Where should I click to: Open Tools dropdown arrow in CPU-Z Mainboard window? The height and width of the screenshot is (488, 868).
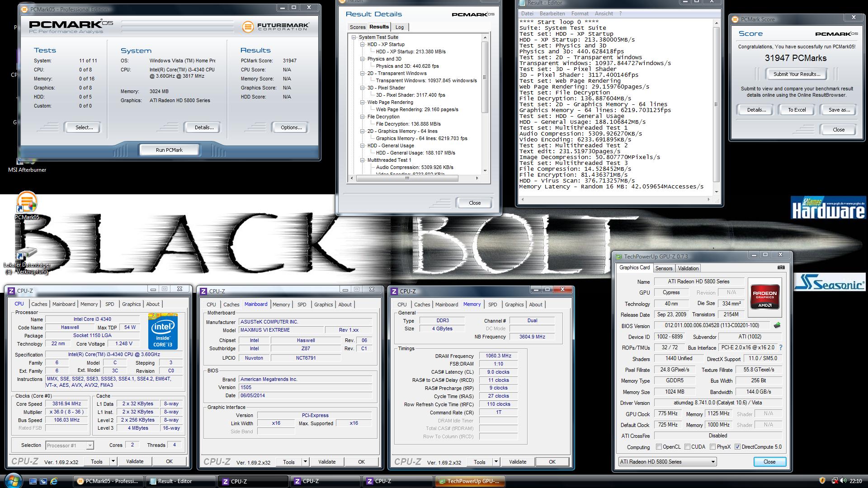pyautogui.click(x=305, y=462)
